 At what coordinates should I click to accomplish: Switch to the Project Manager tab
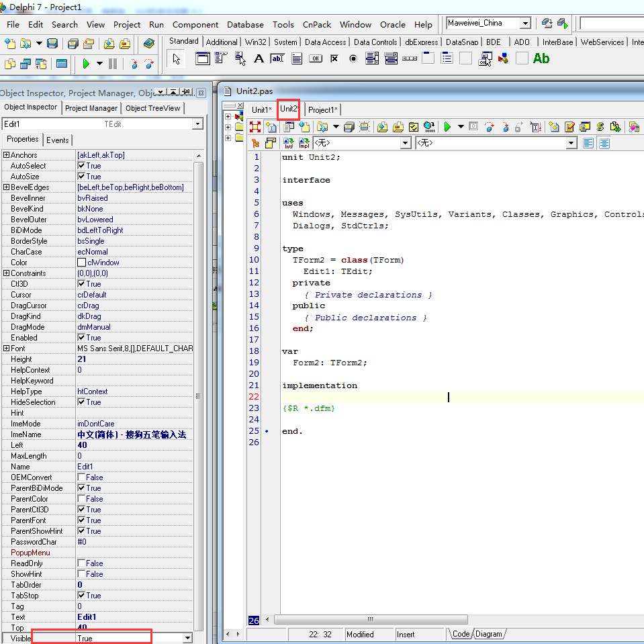point(91,108)
